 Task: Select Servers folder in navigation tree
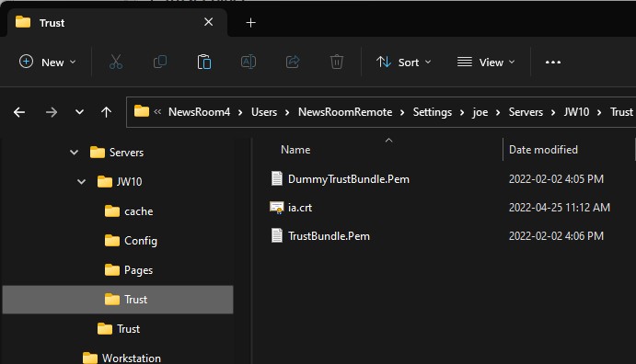pos(117,153)
